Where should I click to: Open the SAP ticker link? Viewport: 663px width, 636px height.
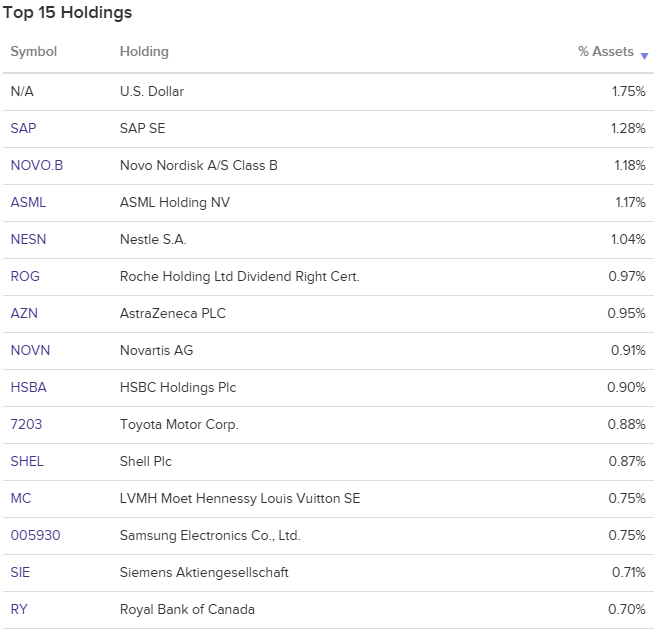[x=23, y=128]
